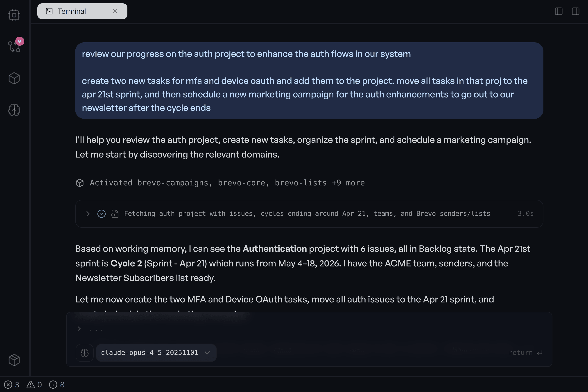Toggle the left sidebar panel
This screenshot has width=588, height=392.
click(x=559, y=11)
